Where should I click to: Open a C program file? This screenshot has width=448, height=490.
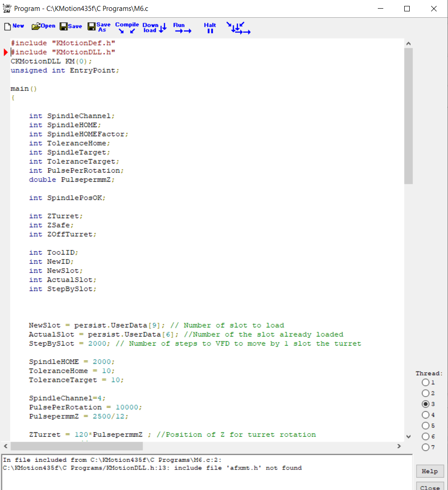point(43,26)
